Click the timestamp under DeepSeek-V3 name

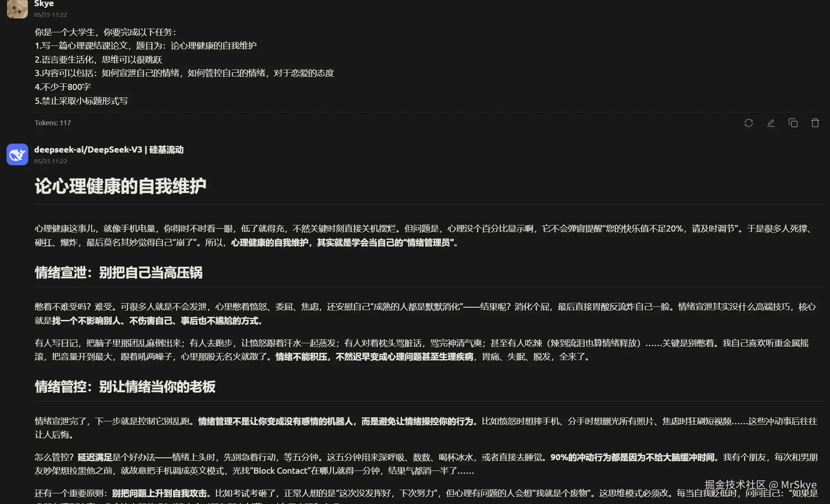pyautogui.click(x=50, y=161)
